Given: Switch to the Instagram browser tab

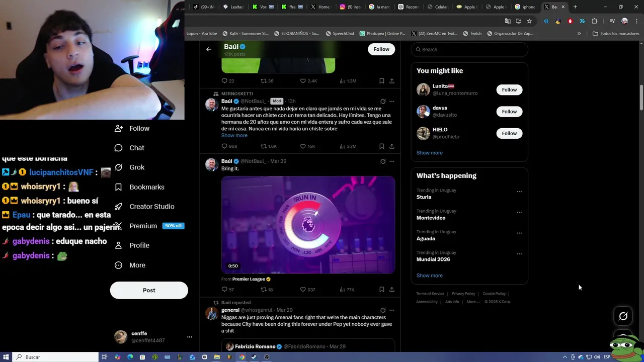Looking at the screenshot, I should [350, 7].
